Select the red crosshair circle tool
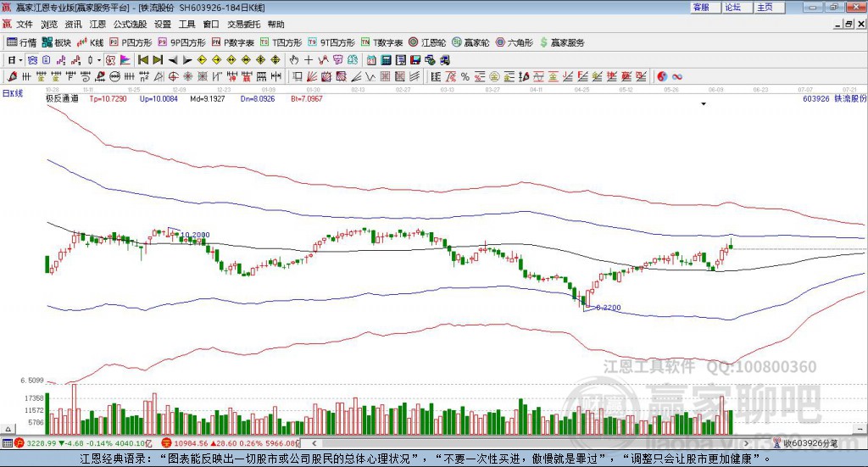This screenshot has width=868, height=467. tap(173, 76)
